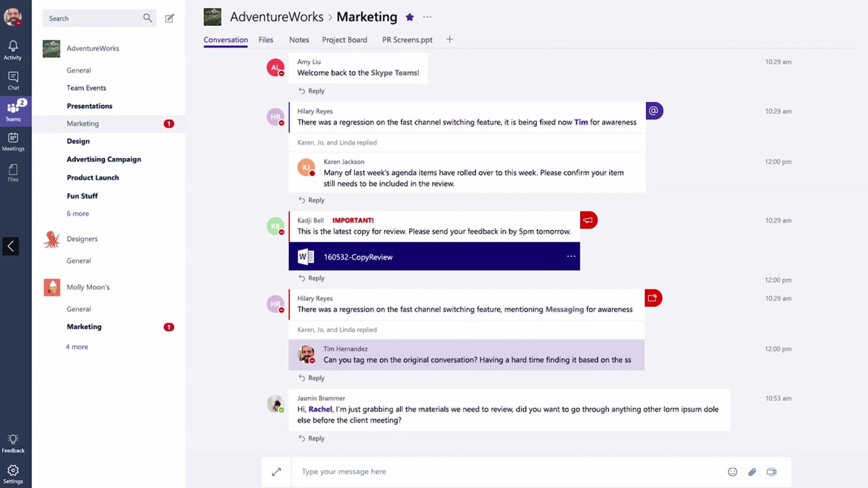This screenshot has height=488, width=868.
Task: Expand '6 more' teams list
Action: pyautogui.click(x=77, y=213)
